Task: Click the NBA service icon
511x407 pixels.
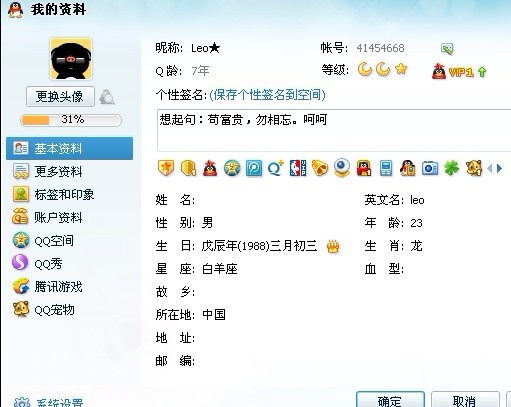Action: (x=298, y=168)
